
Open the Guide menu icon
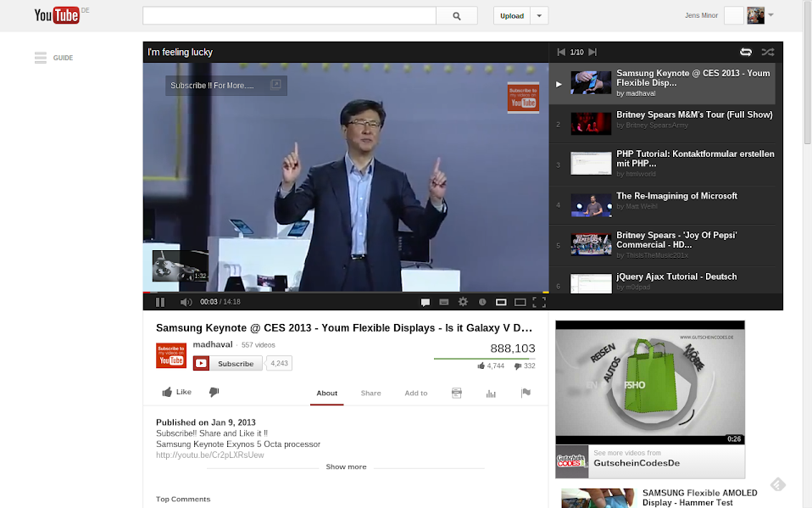point(41,58)
